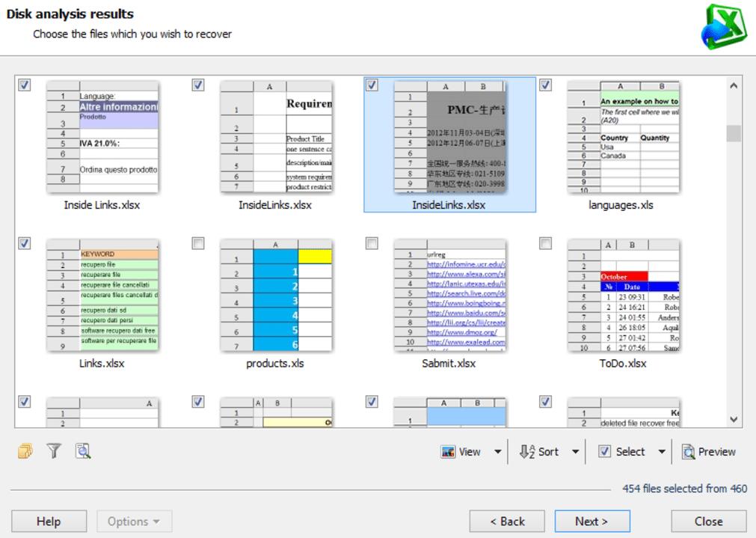
Task: Uncheck the Inside Links.xlsx checkbox
Action: click(24, 85)
